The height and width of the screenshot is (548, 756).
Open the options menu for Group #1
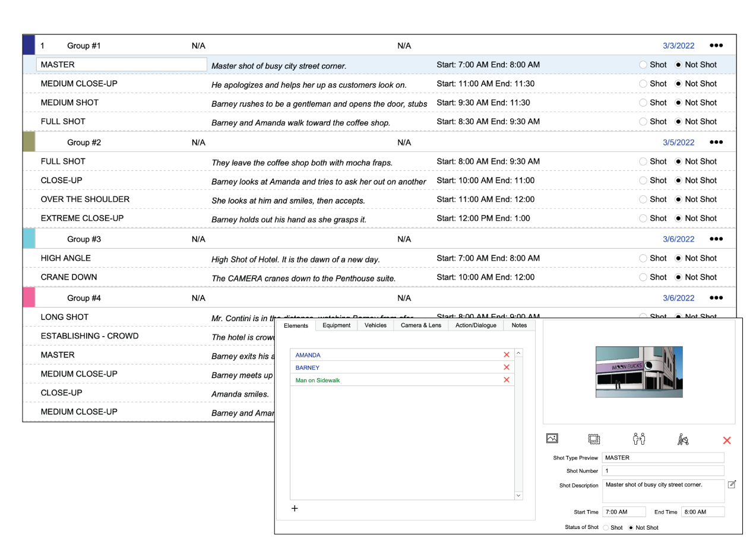(x=716, y=45)
